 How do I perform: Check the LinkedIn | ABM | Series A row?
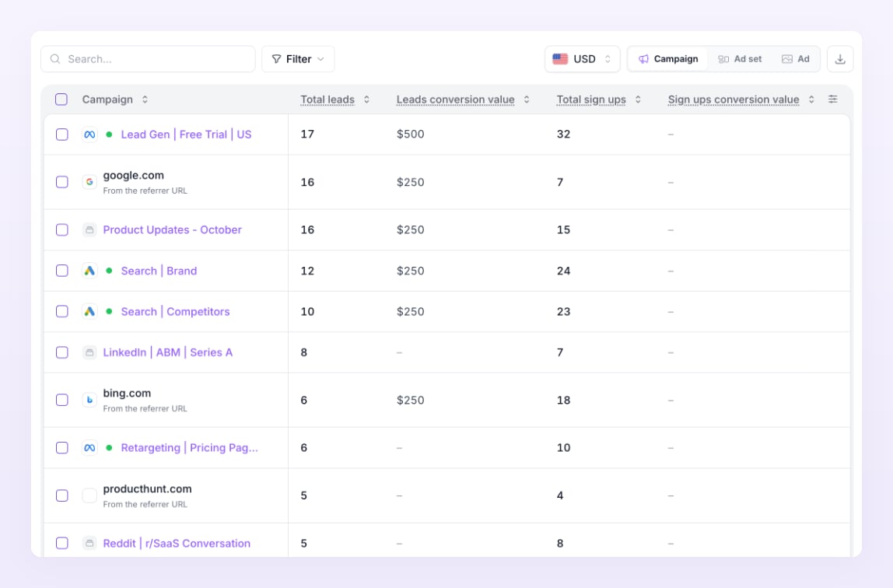point(62,353)
